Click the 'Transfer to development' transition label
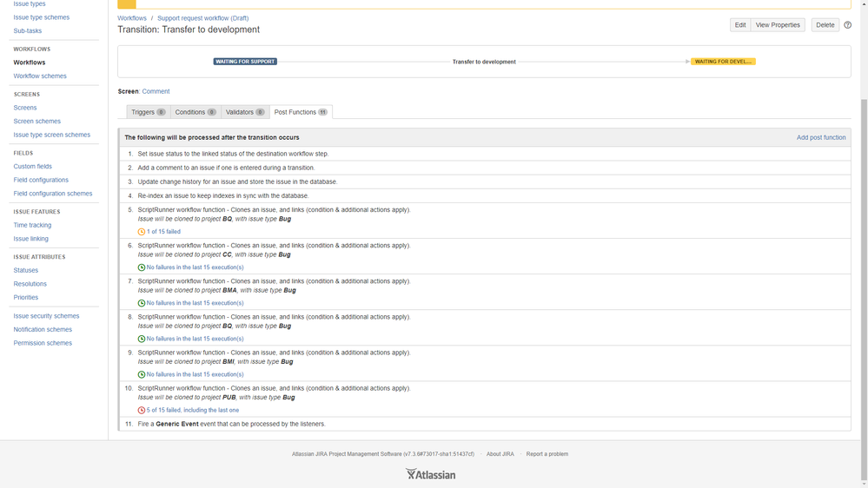 [x=484, y=62]
